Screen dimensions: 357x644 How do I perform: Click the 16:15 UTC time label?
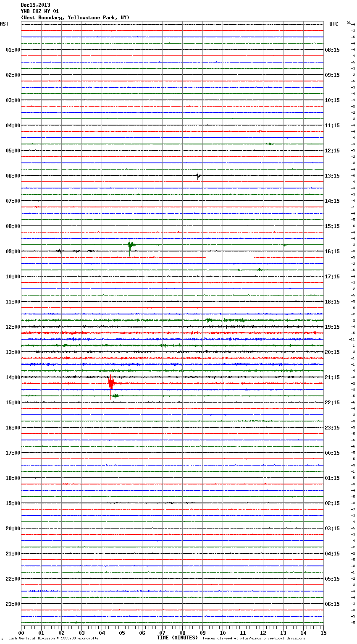332,251
